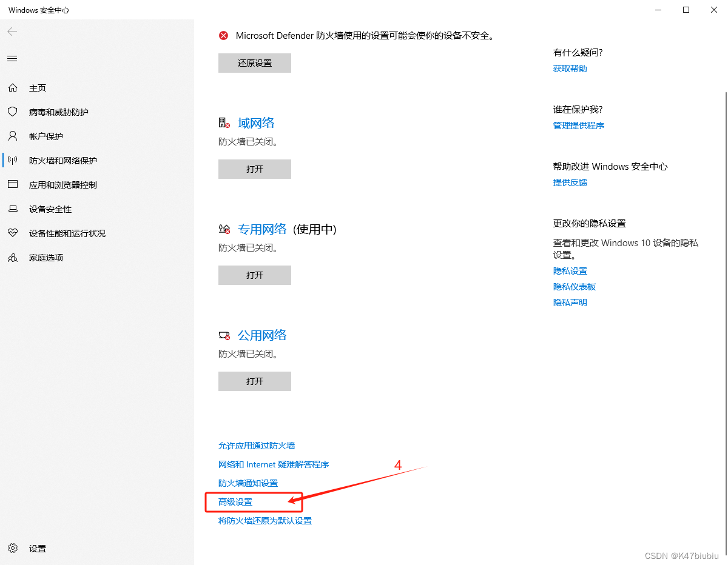Click 打开 button under 域网络

point(255,169)
